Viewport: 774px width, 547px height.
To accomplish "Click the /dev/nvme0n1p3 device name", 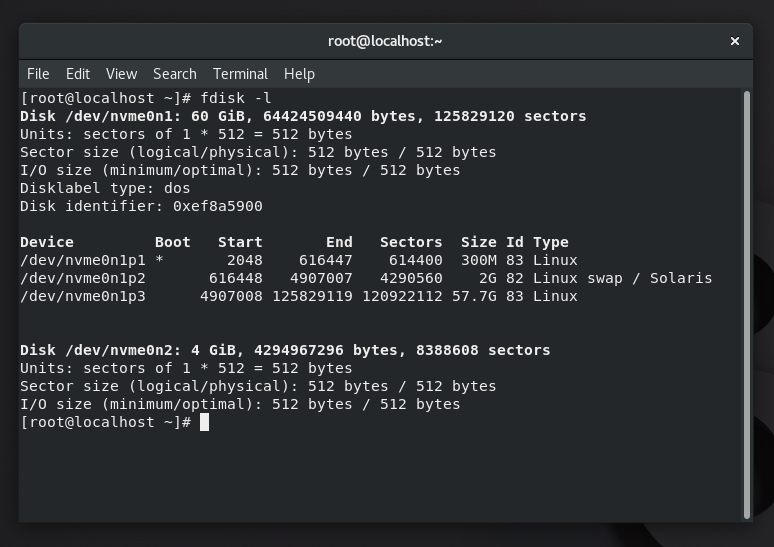I will tap(83, 296).
